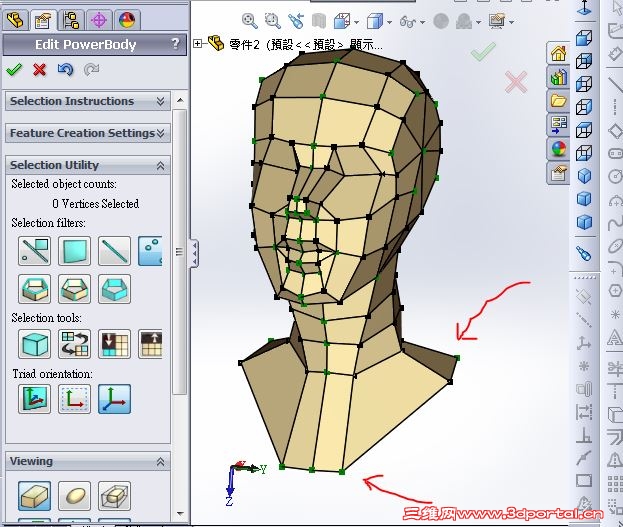Set triad orientation to global XYZ axes
The width and height of the screenshot is (623, 527).
(x=114, y=399)
